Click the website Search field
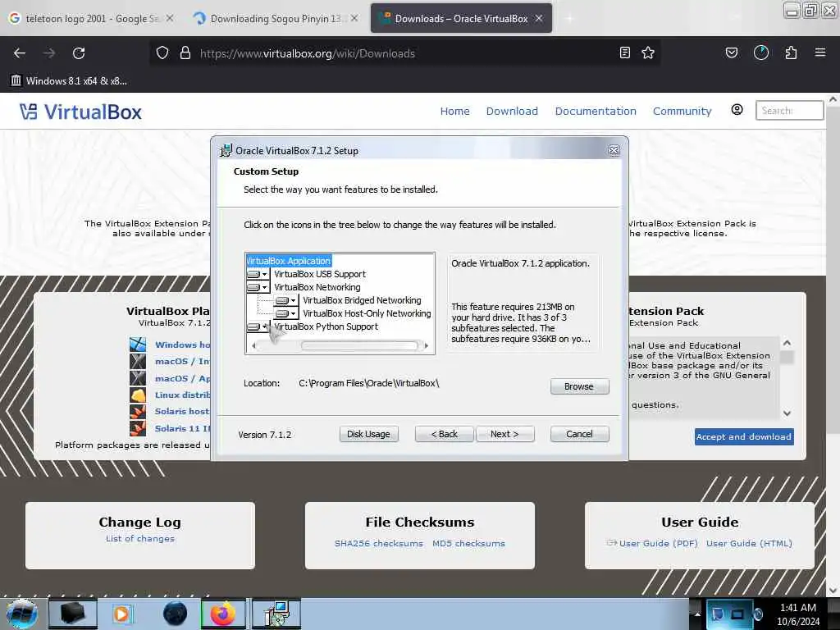This screenshot has width=840, height=630. pos(789,111)
